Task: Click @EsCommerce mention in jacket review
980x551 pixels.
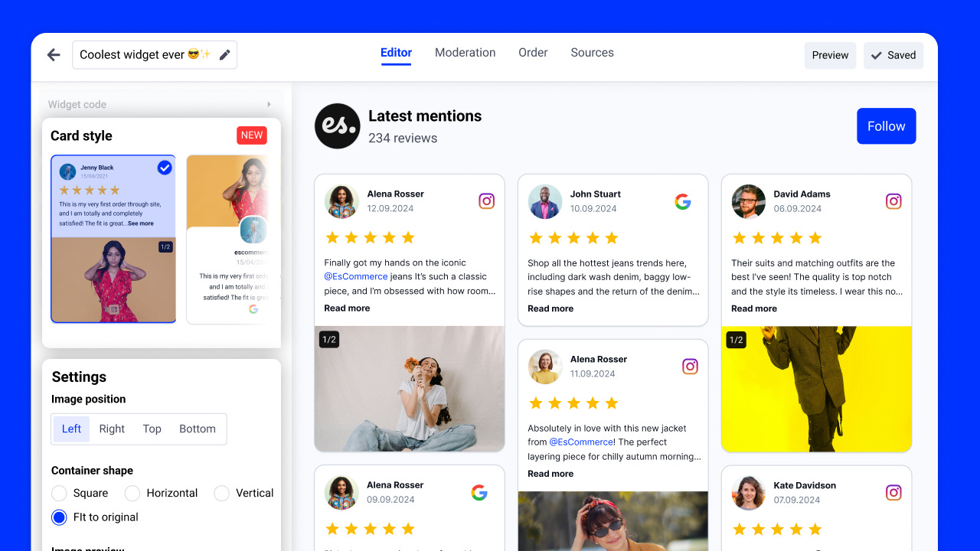Action: click(x=581, y=442)
